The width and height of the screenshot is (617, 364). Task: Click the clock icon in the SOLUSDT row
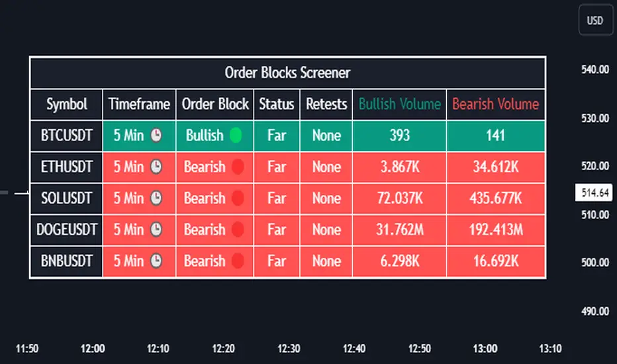click(156, 198)
